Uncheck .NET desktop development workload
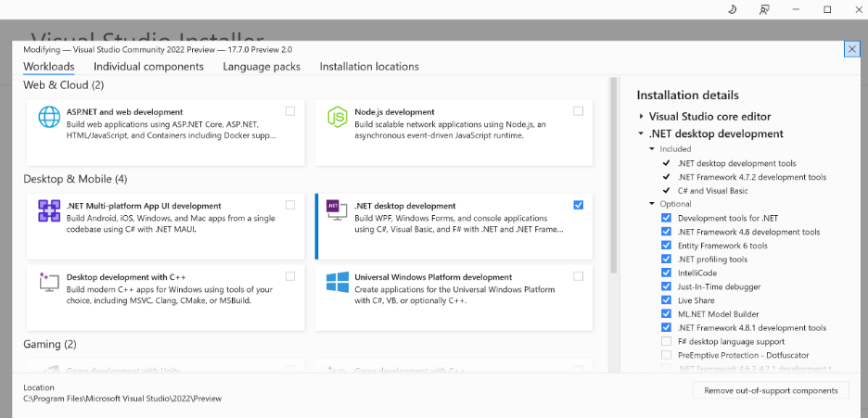868x419 pixels. tap(578, 206)
